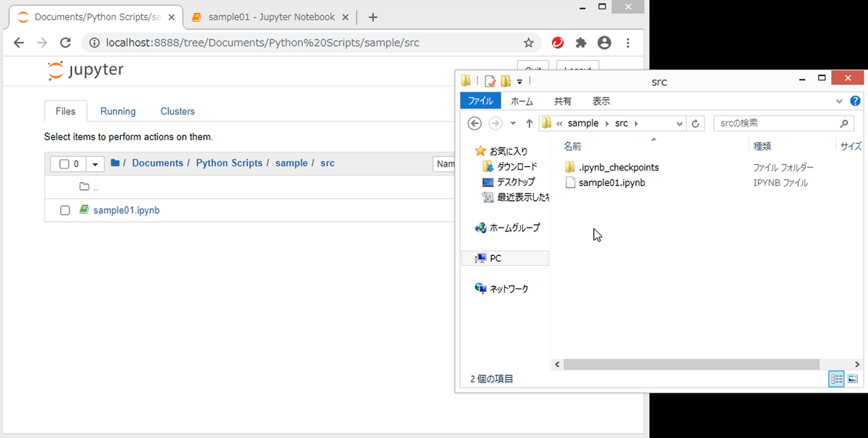View site information icon in address bar
This screenshot has height=438, width=868.
pos(94,43)
